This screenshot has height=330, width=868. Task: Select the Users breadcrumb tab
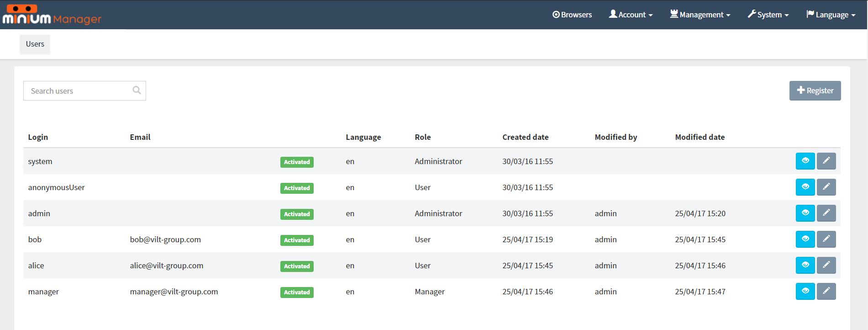[x=35, y=44]
